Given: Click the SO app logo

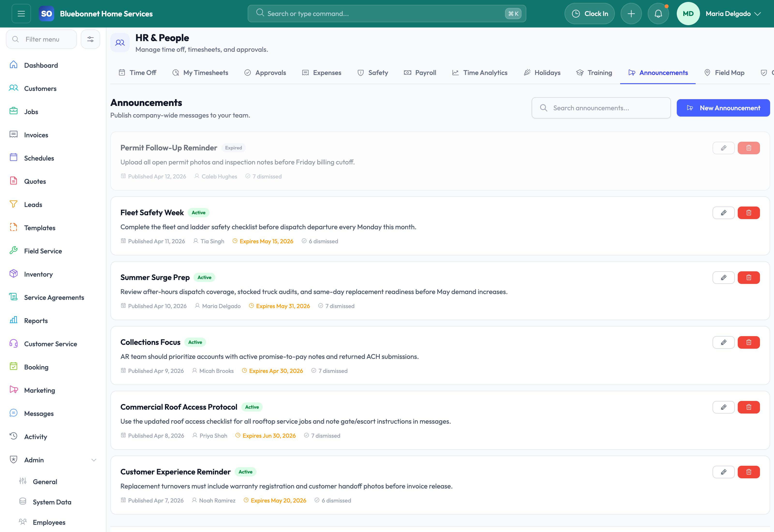Looking at the screenshot, I should (46, 14).
